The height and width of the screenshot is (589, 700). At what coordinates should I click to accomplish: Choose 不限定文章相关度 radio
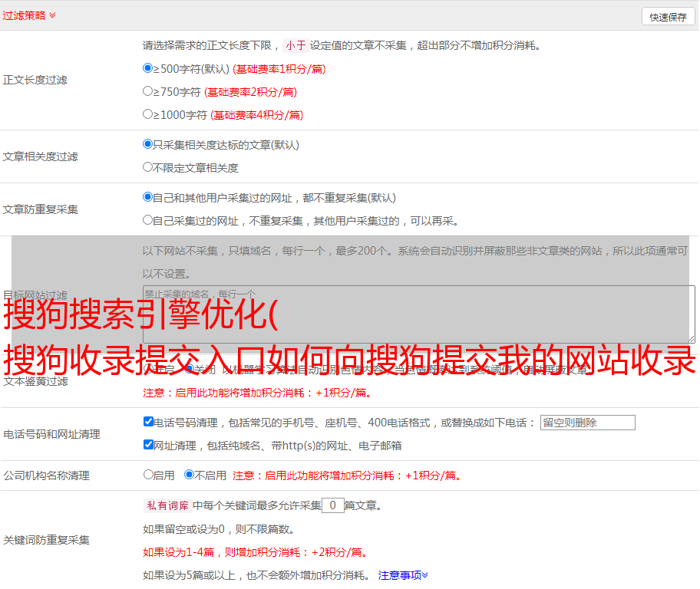coord(147,167)
